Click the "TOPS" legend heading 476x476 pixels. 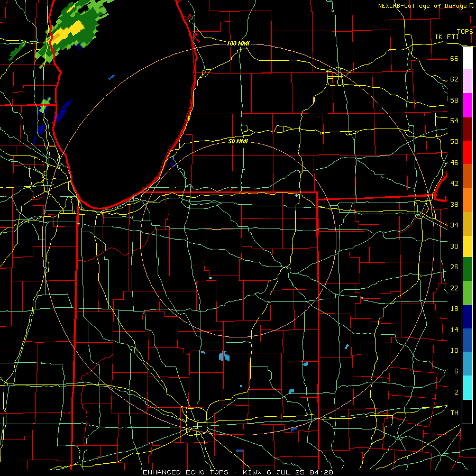point(465,32)
